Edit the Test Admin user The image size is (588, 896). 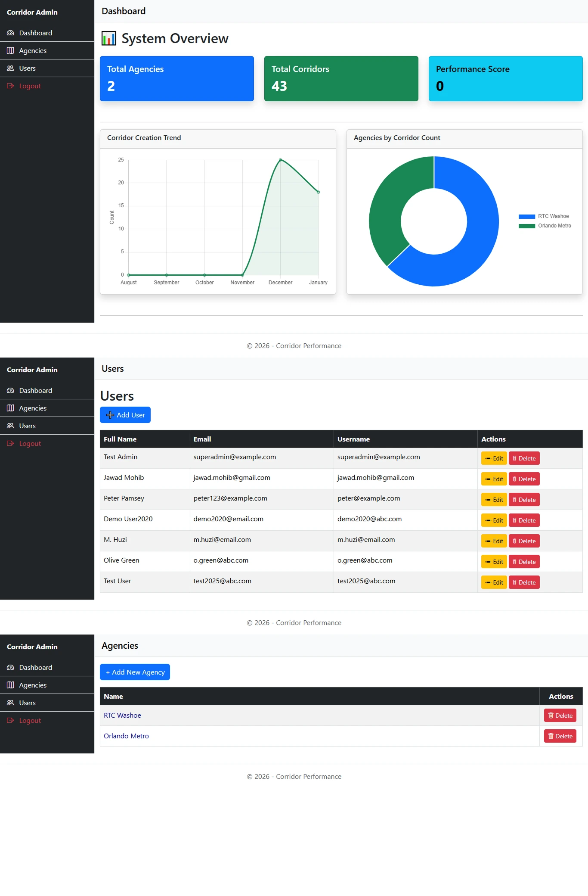click(494, 458)
